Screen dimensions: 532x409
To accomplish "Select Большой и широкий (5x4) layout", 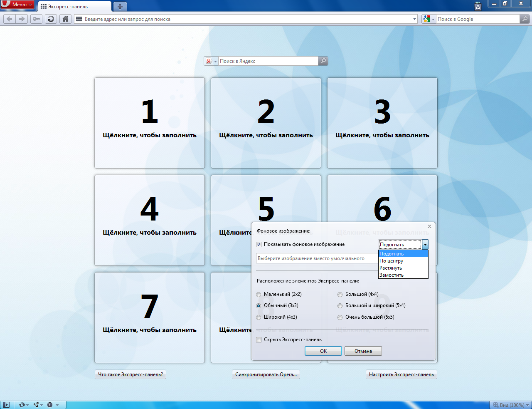I will click(x=340, y=306).
